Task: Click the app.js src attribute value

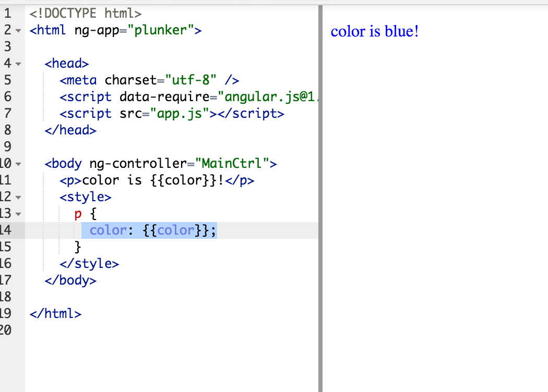Action: 173,113
